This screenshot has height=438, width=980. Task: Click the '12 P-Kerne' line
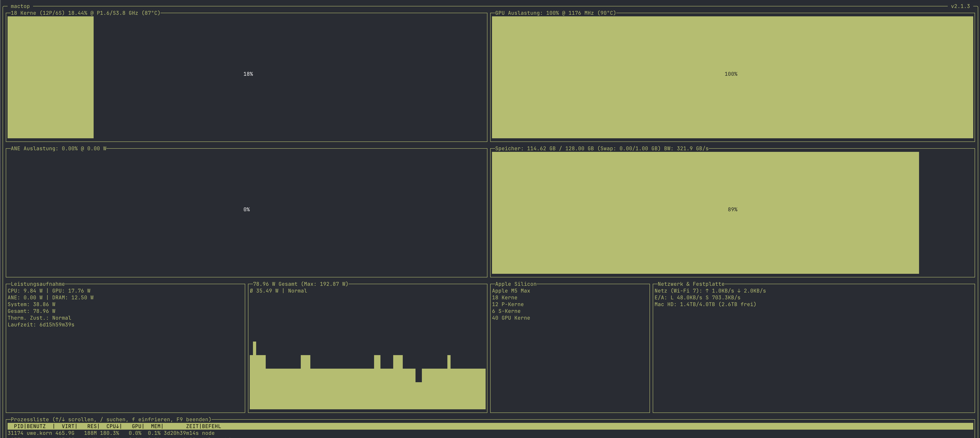[x=508, y=304]
